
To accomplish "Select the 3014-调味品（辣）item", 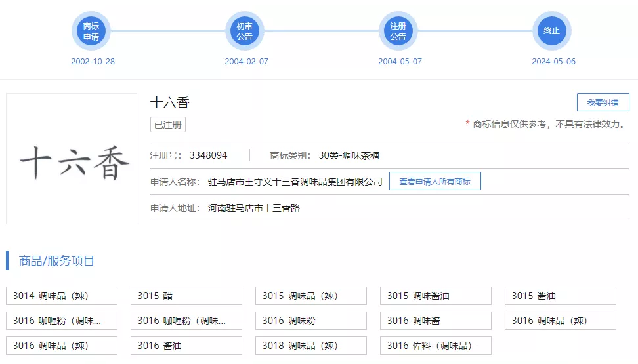I will pos(62,296).
